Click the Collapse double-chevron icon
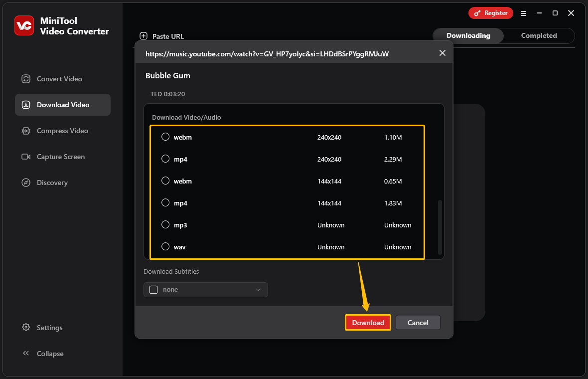The height and width of the screenshot is (379, 588). [26, 353]
